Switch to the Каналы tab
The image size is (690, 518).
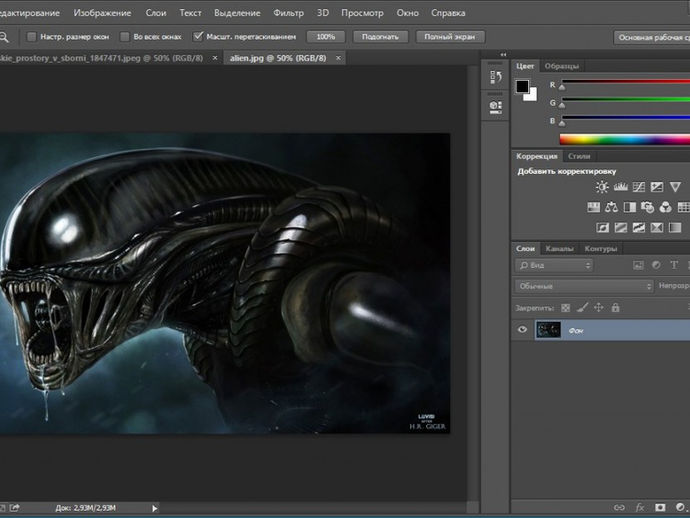click(559, 249)
